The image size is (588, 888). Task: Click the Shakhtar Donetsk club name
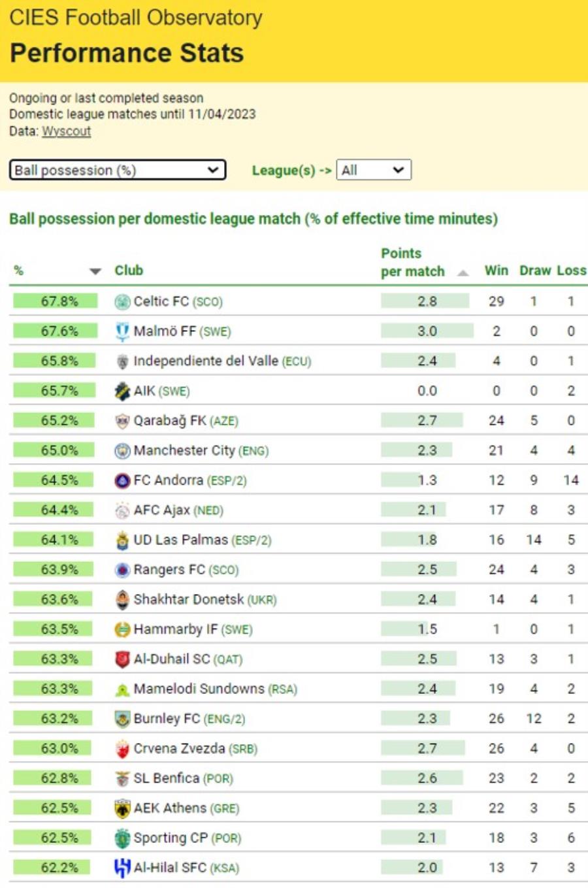188,600
